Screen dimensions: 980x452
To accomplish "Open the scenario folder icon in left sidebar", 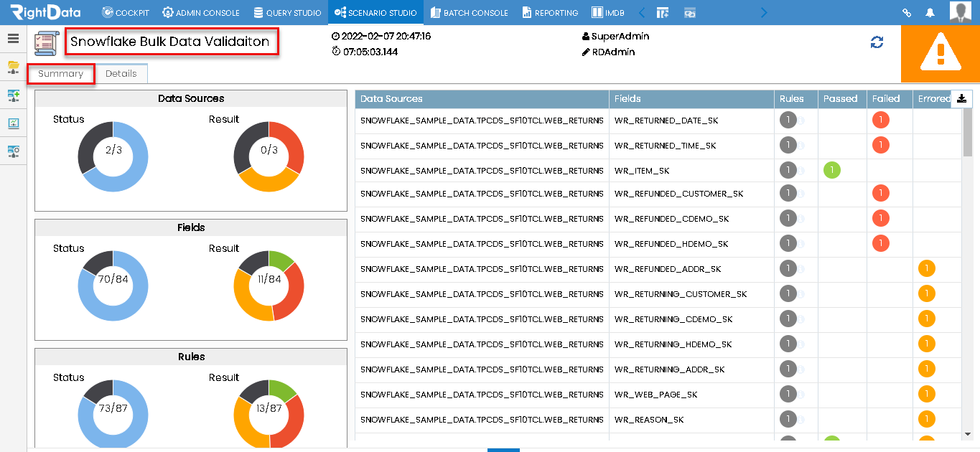I will (x=13, y=67).
